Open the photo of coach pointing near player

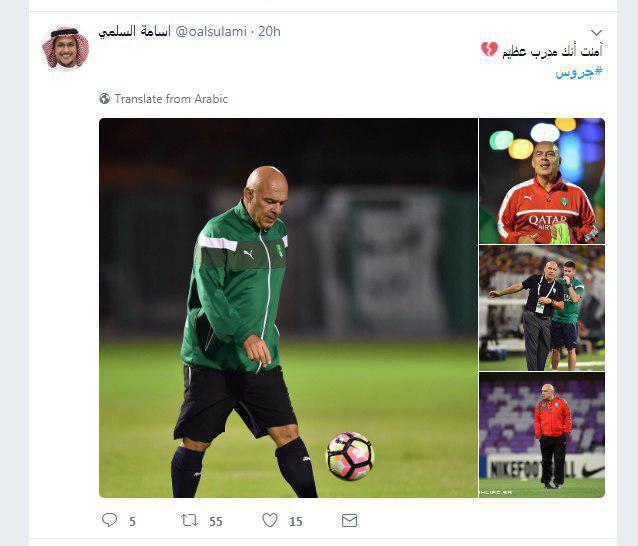[x=542, y=308]
